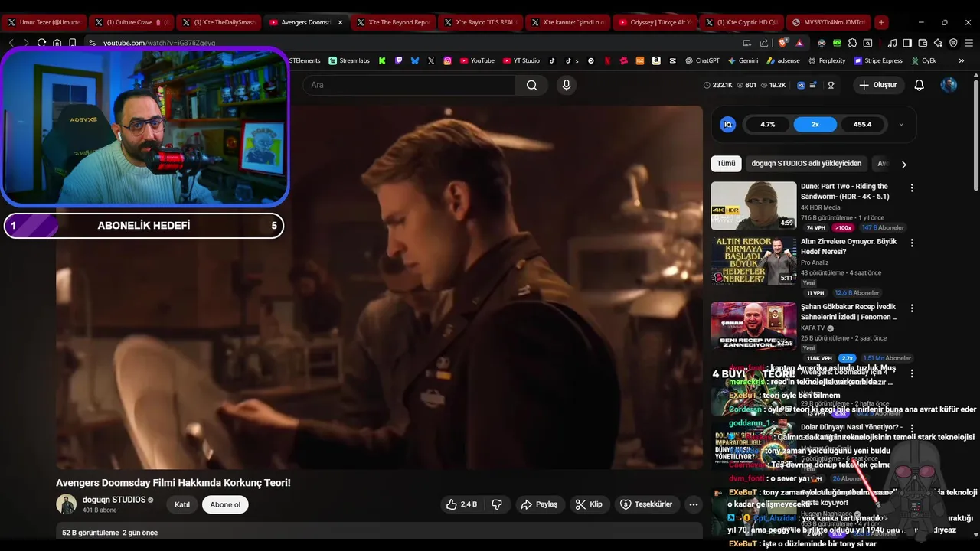Dislike the Avengers Doomsday video
This screenshot has width=980, height=551.
497,504
